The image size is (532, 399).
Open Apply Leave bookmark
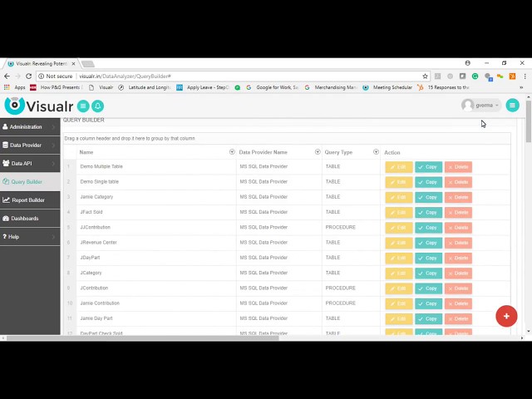203,87
